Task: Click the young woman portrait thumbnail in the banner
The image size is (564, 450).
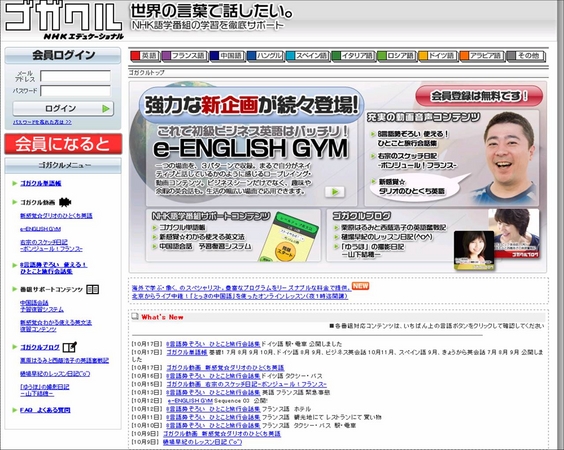Action: [474, 251]
